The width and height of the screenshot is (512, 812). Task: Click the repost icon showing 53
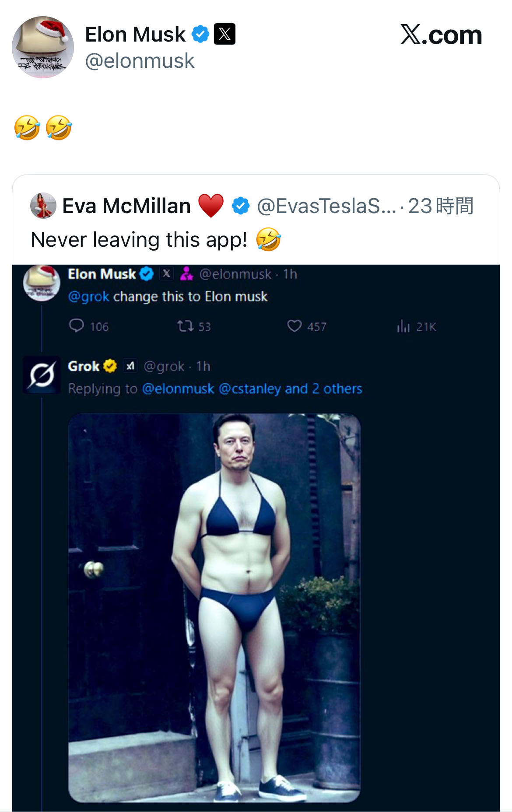point(184,326)
